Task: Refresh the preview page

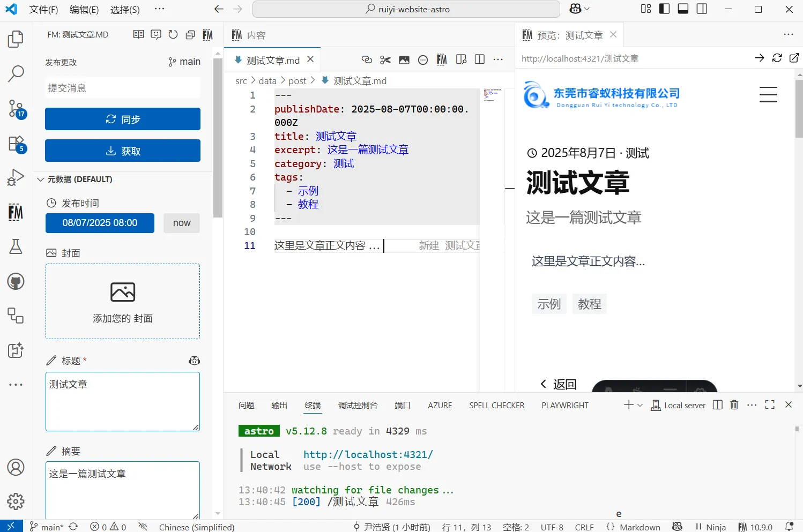Action: point(777,58)
